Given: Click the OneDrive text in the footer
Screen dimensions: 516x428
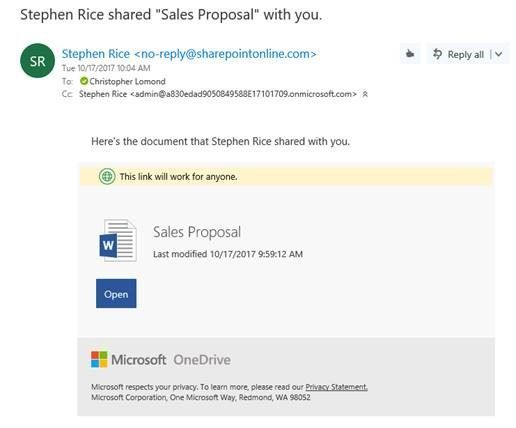Looking at the screenshot, I should tap(202, 360).
